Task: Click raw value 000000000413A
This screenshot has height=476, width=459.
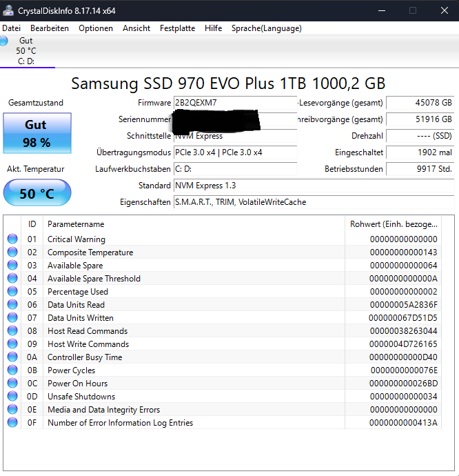Action: coord(403,423)
